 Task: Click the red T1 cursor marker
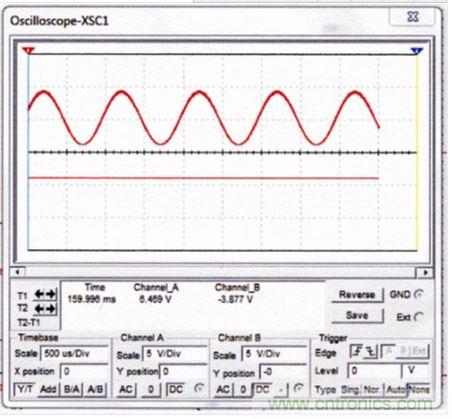(x=29, y=51)
